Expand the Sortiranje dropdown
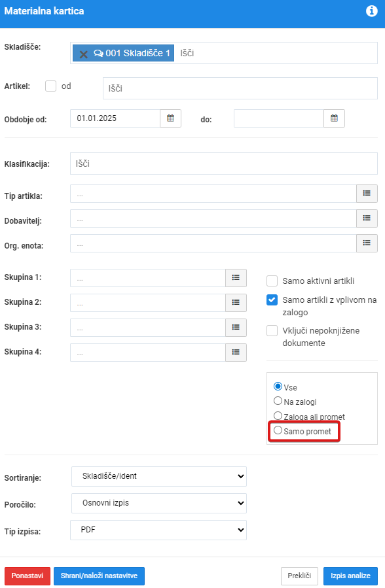The width and height of the screenshot is (385, 588). 159,476
